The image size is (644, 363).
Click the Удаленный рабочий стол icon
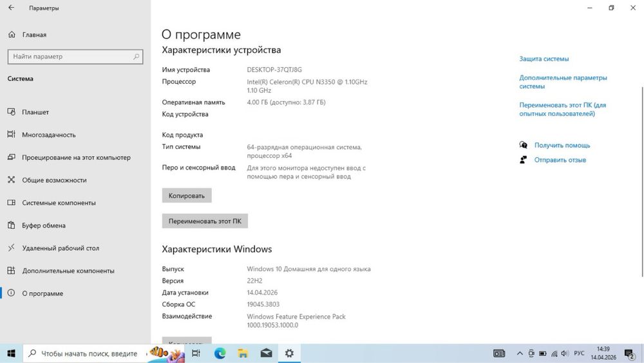coord(12,248)
